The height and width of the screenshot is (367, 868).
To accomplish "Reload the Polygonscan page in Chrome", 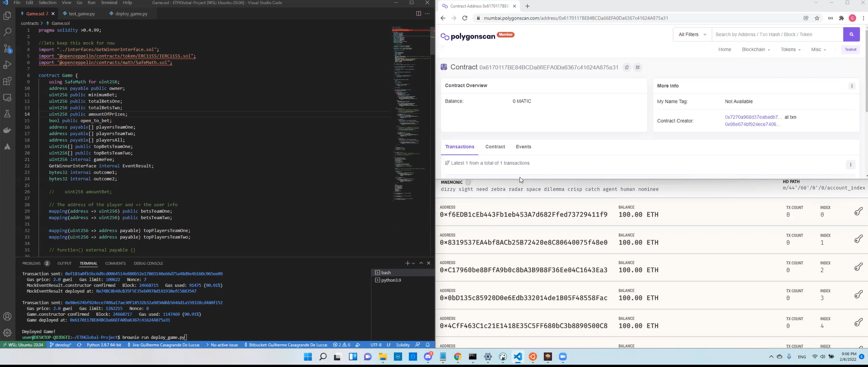I will coord(465,18).
